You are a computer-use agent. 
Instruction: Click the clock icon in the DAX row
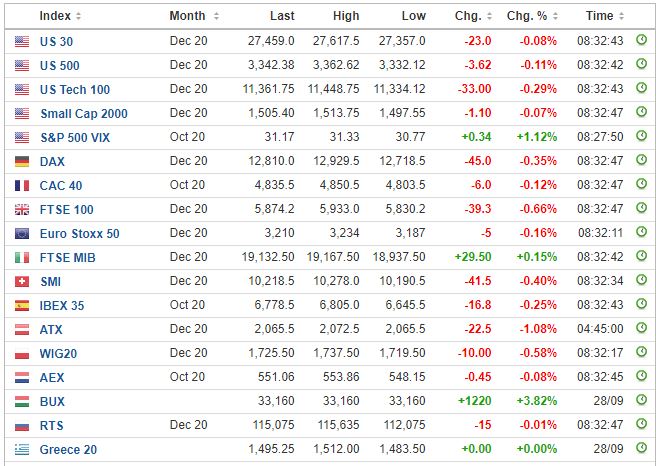[641, 160]
